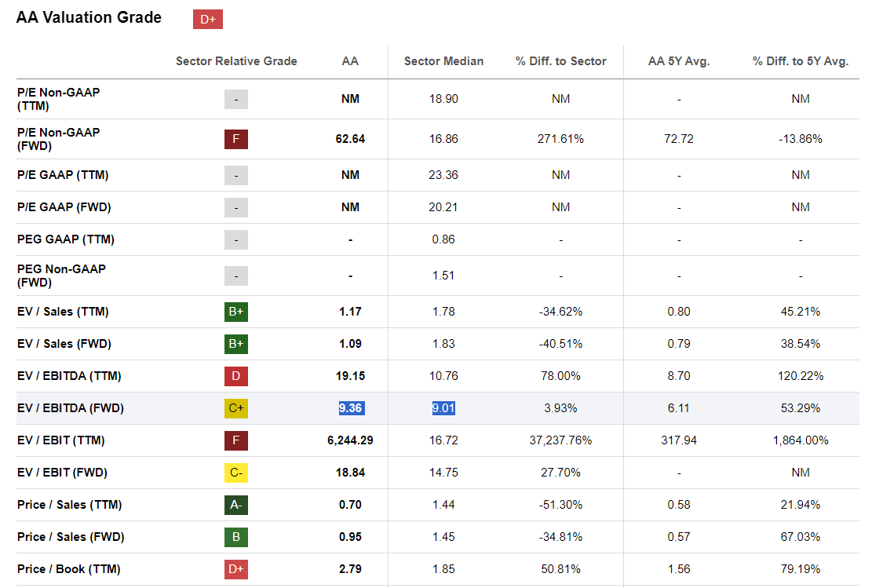Click the EV / EBITDA (FWD) metric label
The width and height of the screenshot is (872, 588).
[71, 408]
